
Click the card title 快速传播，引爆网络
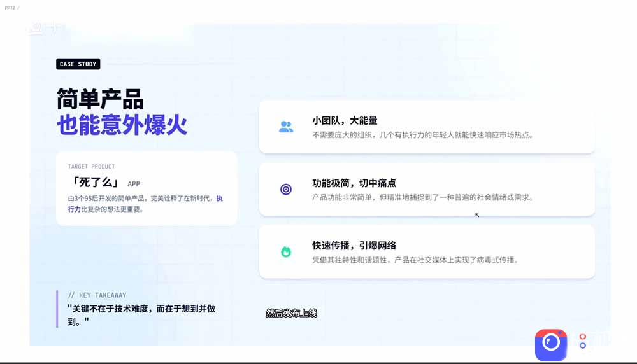point(354,246)
